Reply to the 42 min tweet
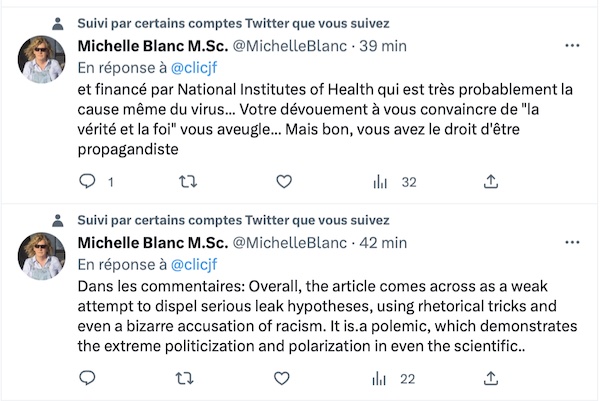 coord(87,378)
